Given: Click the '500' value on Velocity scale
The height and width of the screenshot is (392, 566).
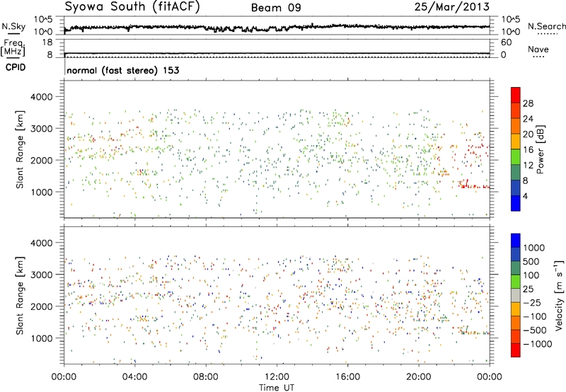Looking at the screenshot, I should (x=531, y=261).
